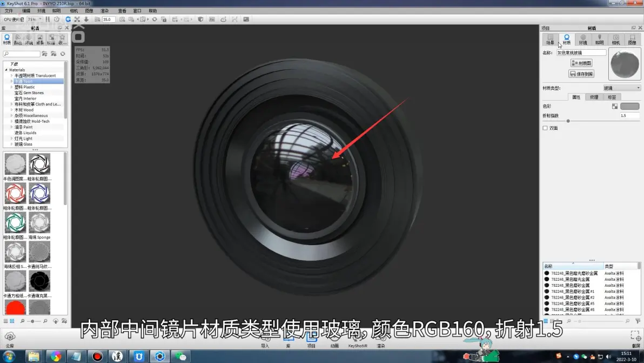Expand the 玻璃 Glass folder
The height and width of the screenshot is (363, 644).
click(11, 144)
